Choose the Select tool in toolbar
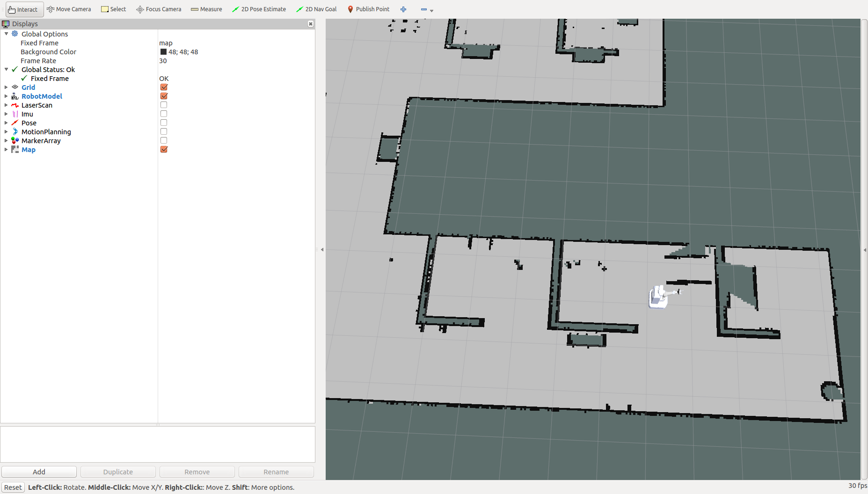Screen dimensions: 868x494 114,9
